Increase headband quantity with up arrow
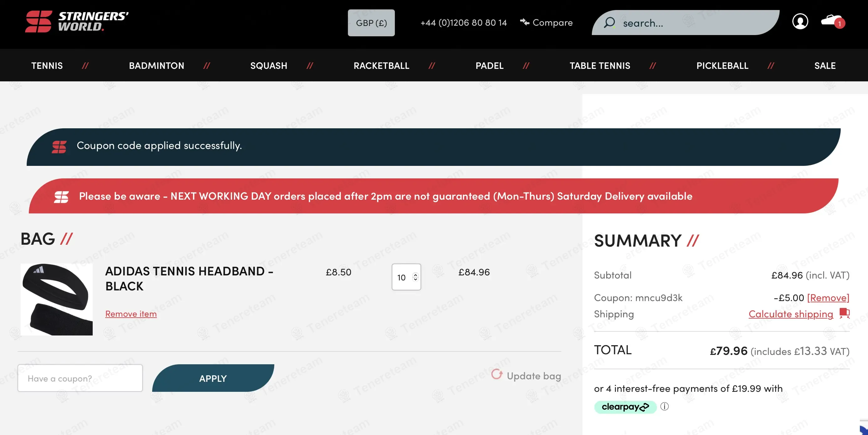 pos(416,274)
